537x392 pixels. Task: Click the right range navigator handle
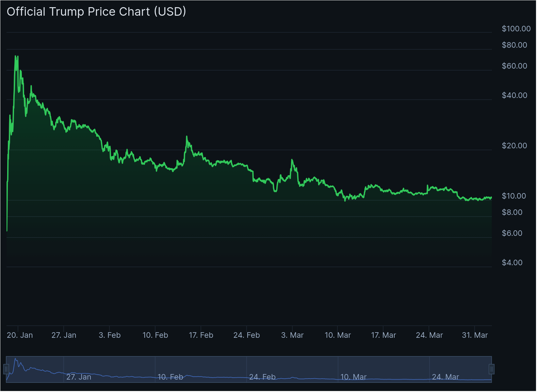492,369
